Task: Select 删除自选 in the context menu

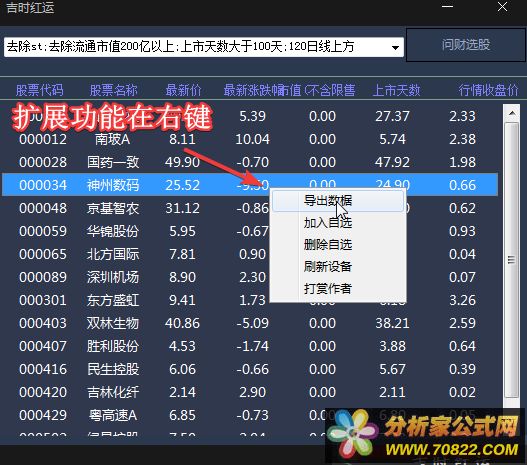Action: pyautogui.click(x=328, y=245)
